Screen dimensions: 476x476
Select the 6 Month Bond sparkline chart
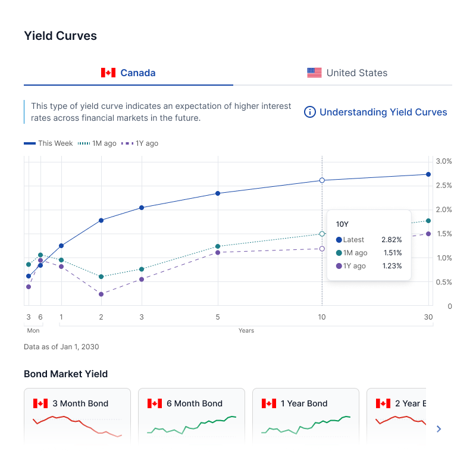click(192, 425)
